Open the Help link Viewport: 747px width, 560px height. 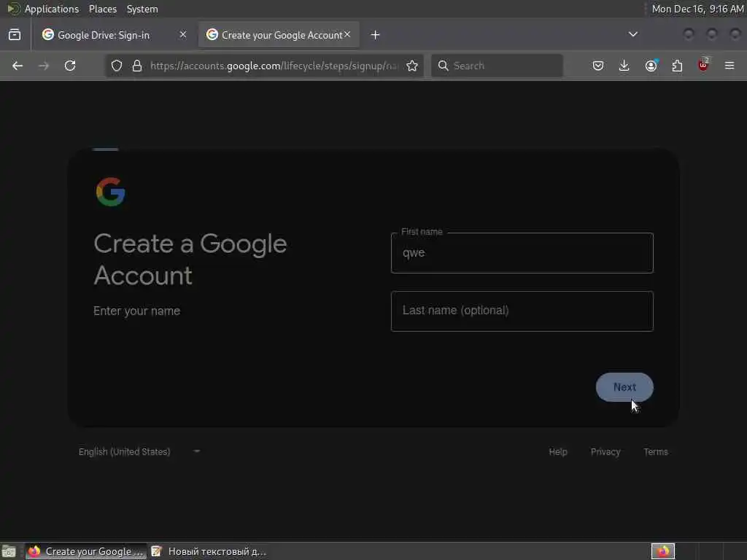558,452
